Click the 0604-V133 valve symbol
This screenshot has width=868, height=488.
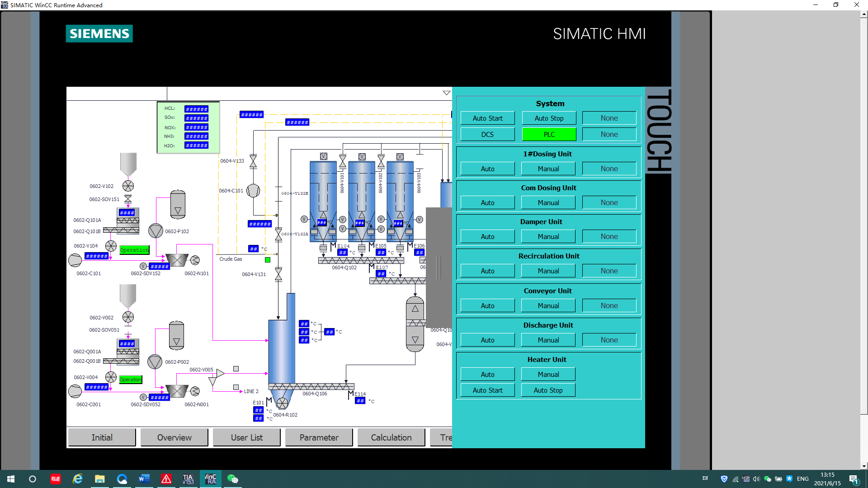coord(253,161)
